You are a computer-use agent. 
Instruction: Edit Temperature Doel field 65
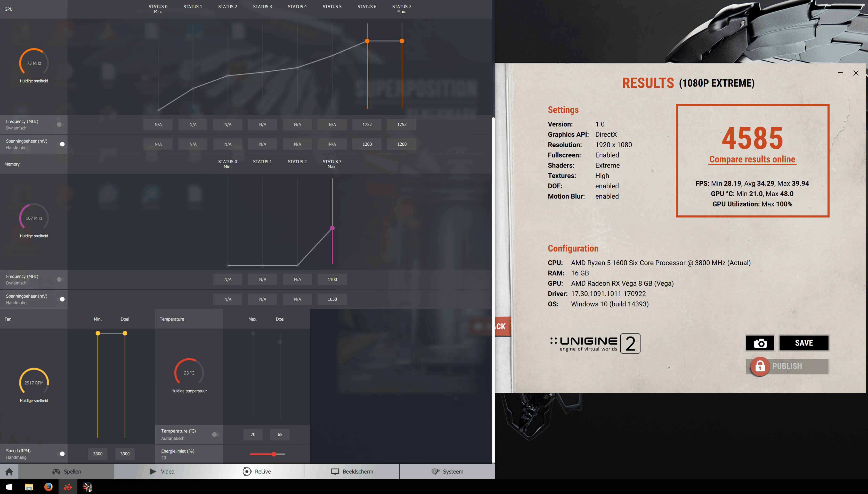pyautogui.click(x=280, y=435)
